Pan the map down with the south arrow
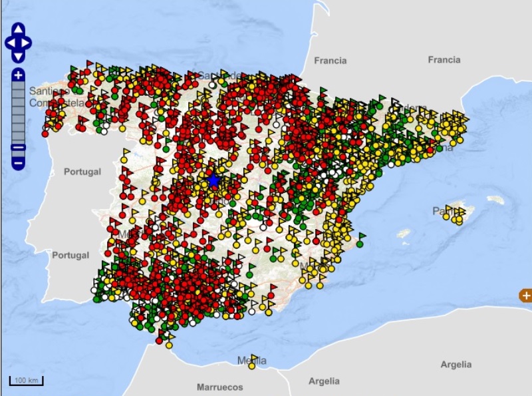 click(x=19, y=57)
